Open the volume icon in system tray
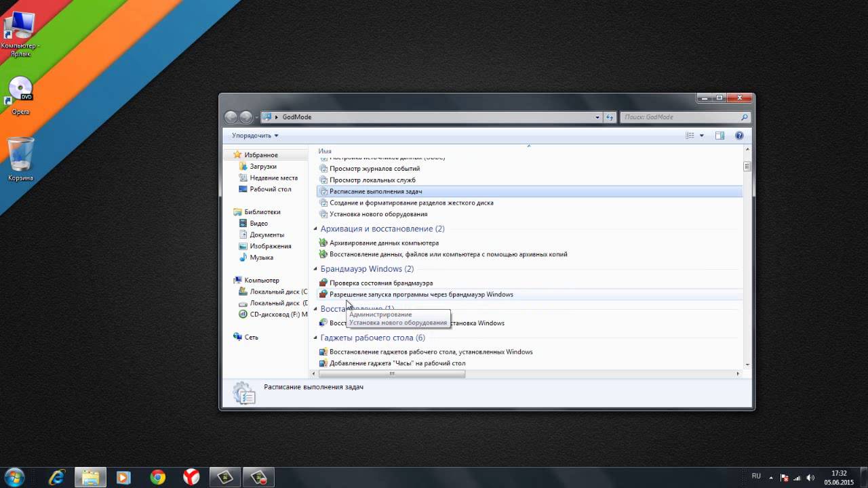Viewport: 868px width, 488px height. pyautogui.click(x=811, y=477)
